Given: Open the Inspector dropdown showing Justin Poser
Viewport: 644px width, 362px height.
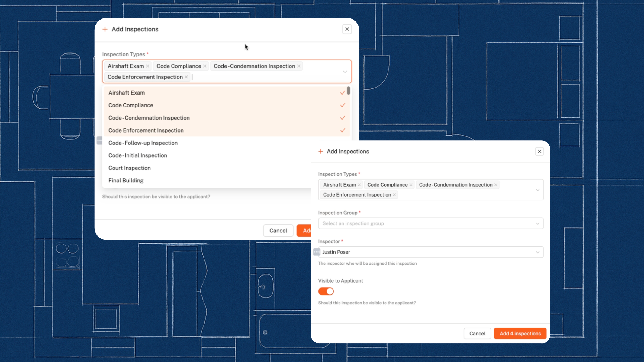Looking at the screenshot, I should [x=431, y=252].
